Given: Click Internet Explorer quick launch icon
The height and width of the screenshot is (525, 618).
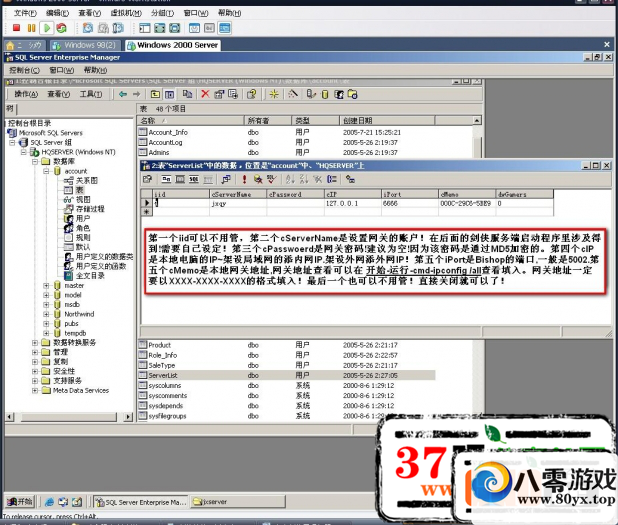Looking at the screenshot, I should click(x=49, y=502).
